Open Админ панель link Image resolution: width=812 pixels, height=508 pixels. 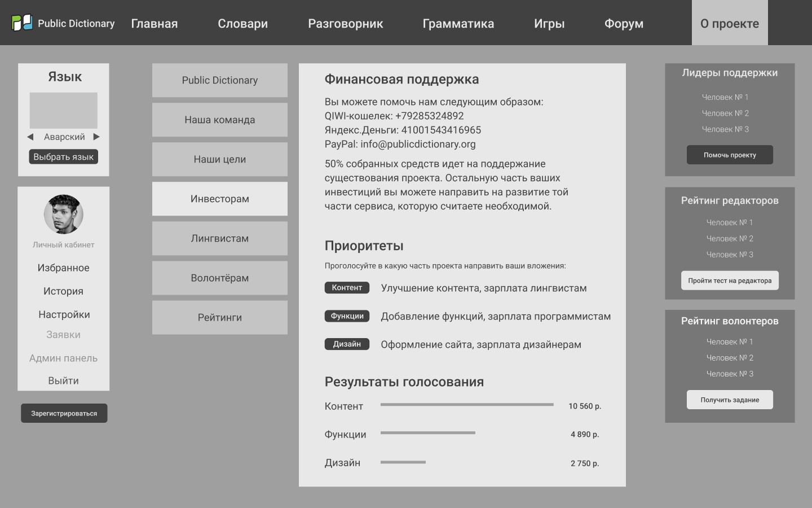point(64,358)
